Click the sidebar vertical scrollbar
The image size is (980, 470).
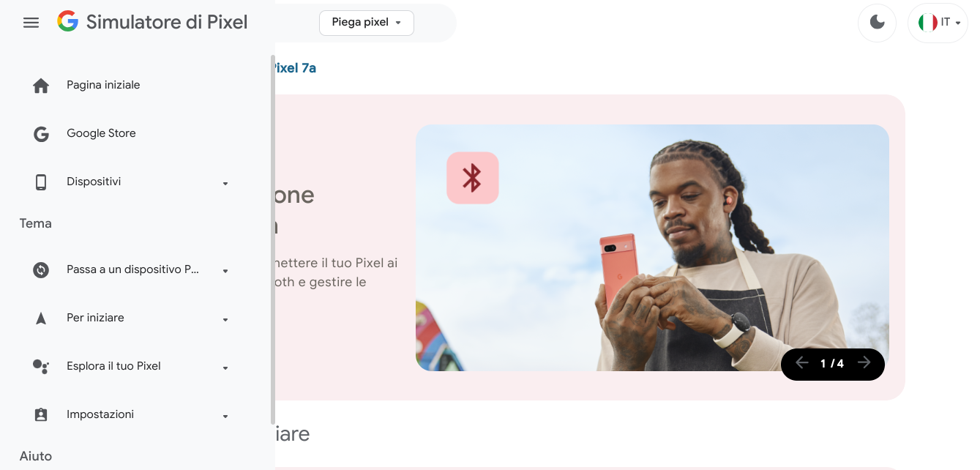pos(273,239)
